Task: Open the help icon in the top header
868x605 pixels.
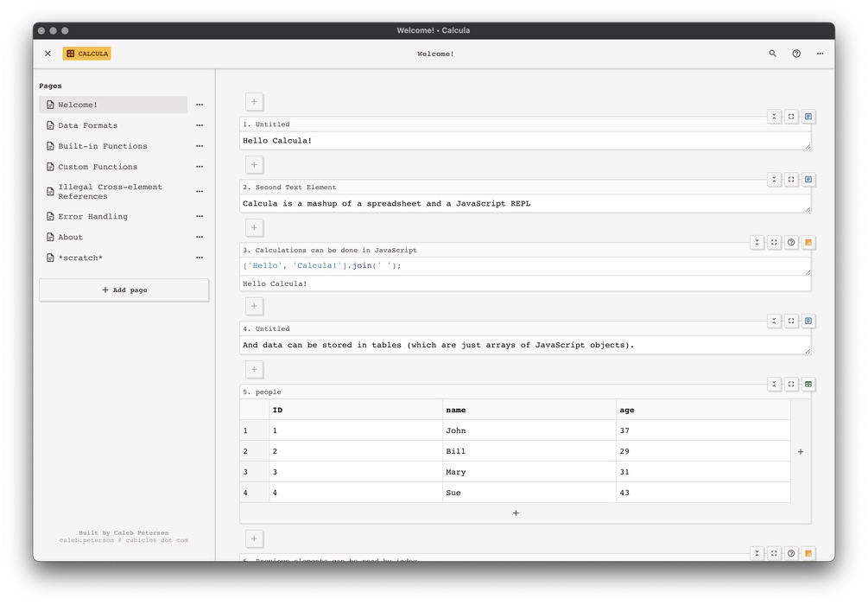Action: pos(796,54)
